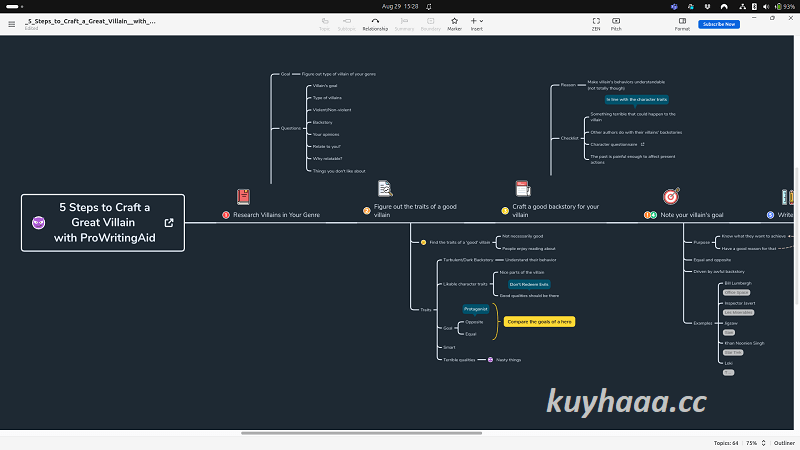Select Craft a good backstory topic

[555, 211]
